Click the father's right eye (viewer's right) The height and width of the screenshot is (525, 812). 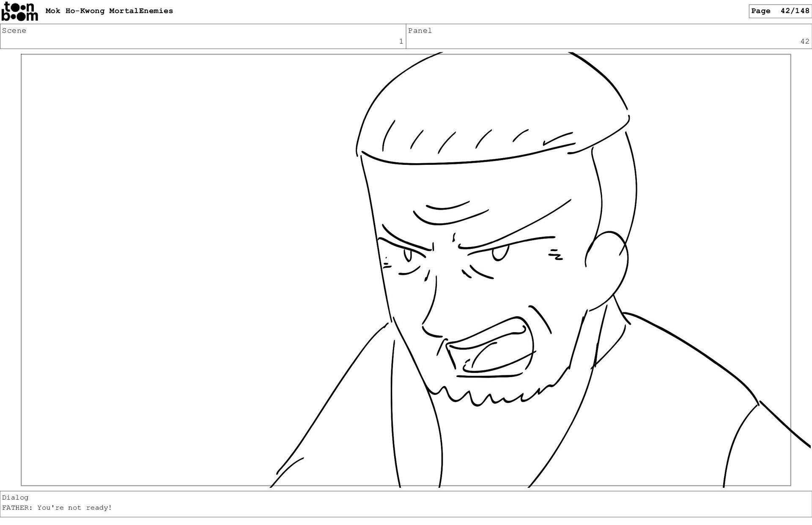500,253
